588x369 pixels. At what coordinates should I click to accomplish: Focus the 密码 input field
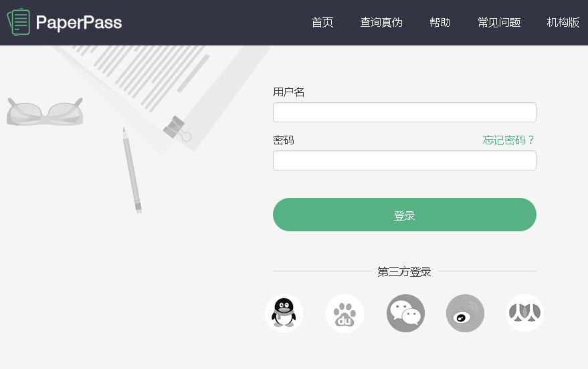(x=405, y=160)
